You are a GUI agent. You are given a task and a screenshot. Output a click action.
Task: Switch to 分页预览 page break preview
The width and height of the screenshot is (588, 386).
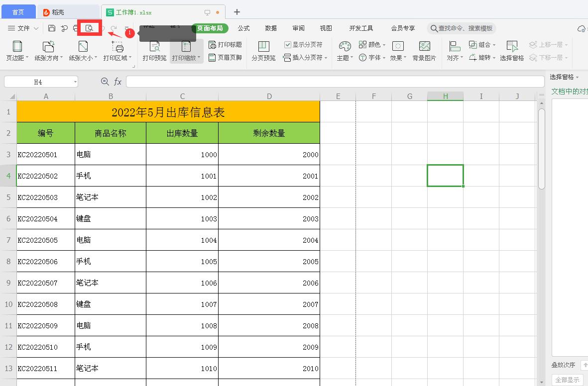tap(263, 50)
